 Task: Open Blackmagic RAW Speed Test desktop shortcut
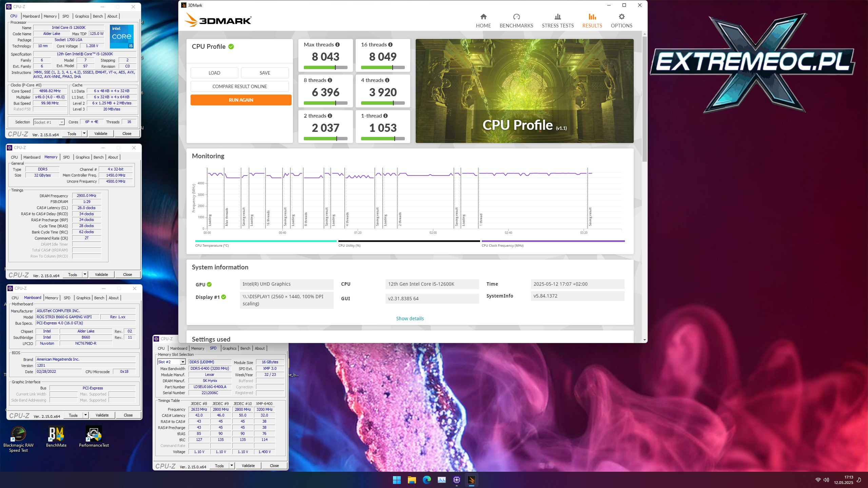18,439
